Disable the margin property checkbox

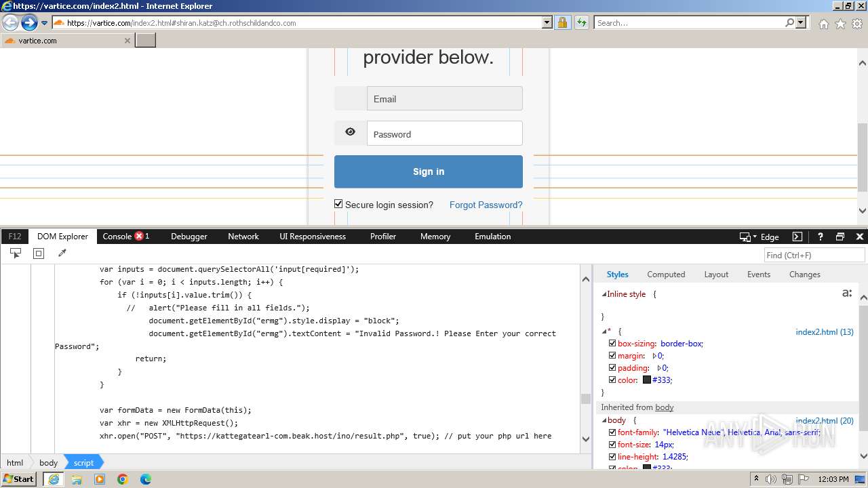tap(612, 356)
